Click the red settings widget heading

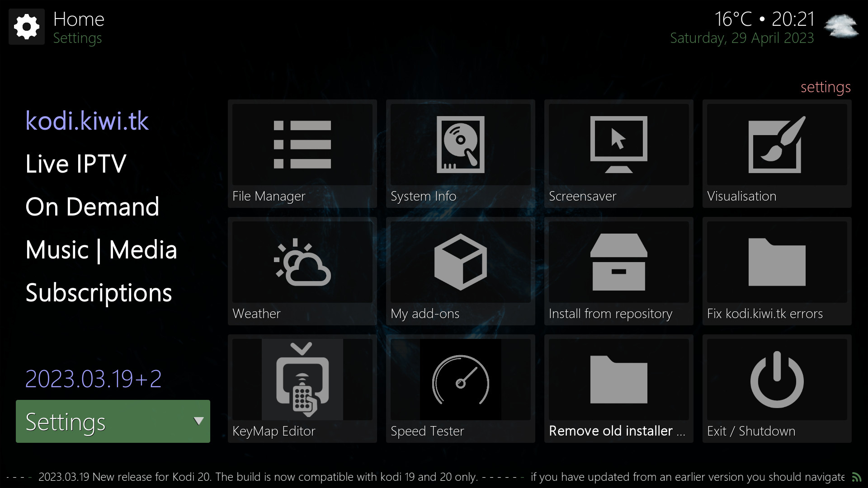point(826,87)
